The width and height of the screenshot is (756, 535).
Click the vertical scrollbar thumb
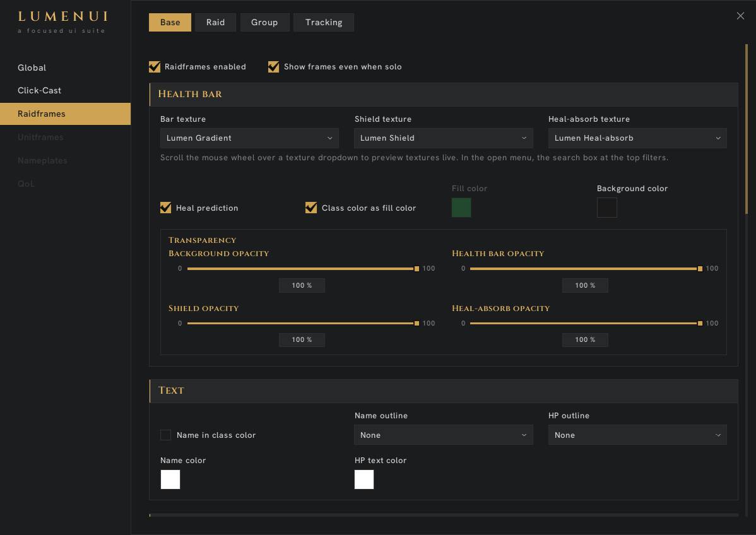pos(747,129)
